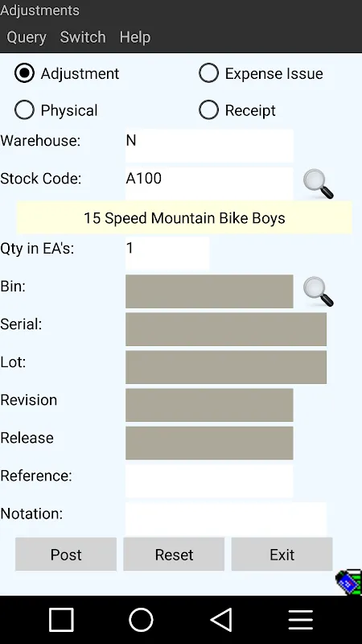Screen dimensions: 362x644
Task: Tap the battery status icon
Action: coord(349,581)
